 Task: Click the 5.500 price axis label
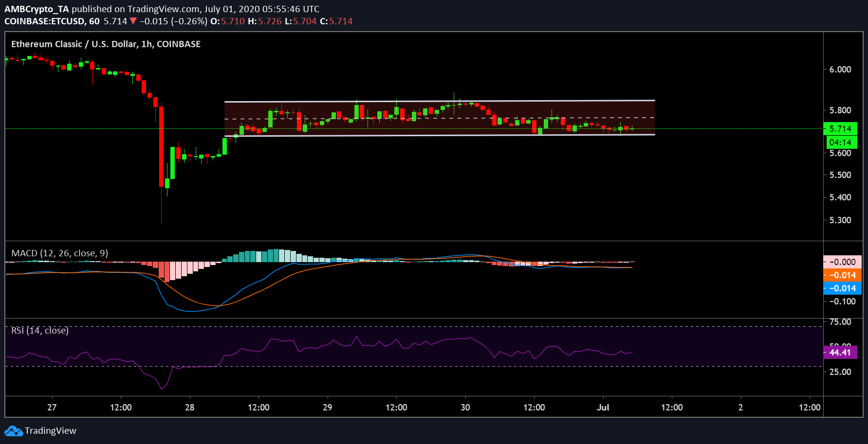(x=840, y=175)
